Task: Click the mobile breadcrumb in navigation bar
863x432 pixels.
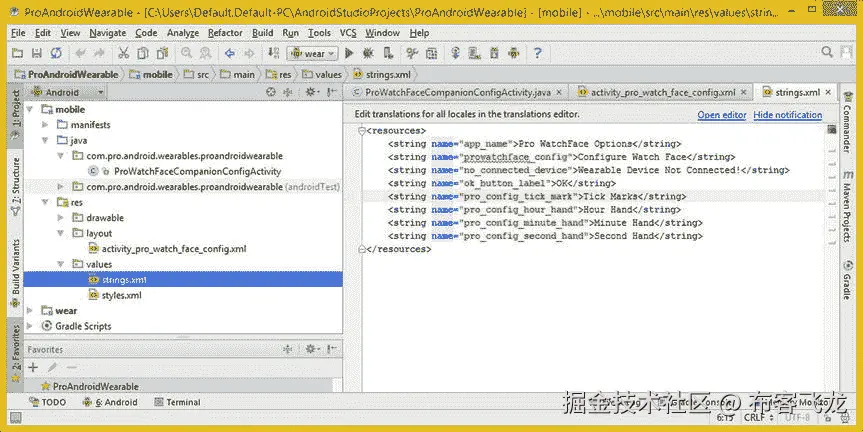Action: [x=151, y=74]
